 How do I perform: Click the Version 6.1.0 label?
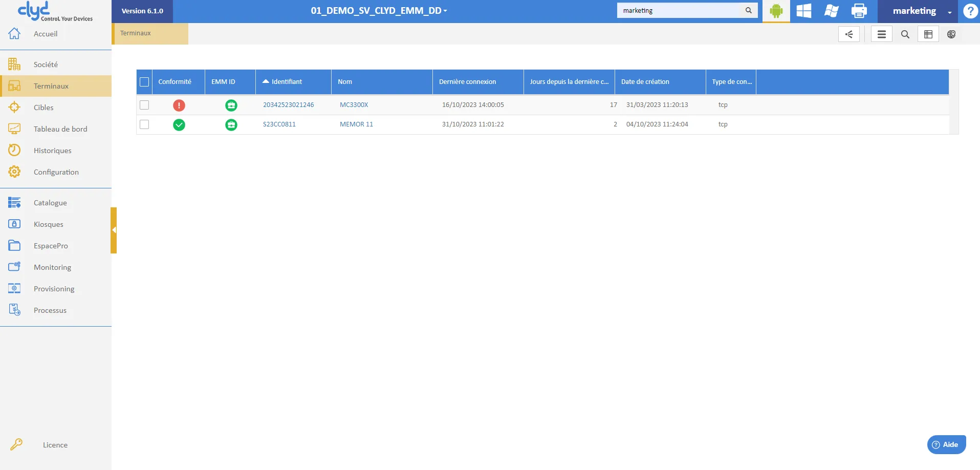(x=142, y=11)
